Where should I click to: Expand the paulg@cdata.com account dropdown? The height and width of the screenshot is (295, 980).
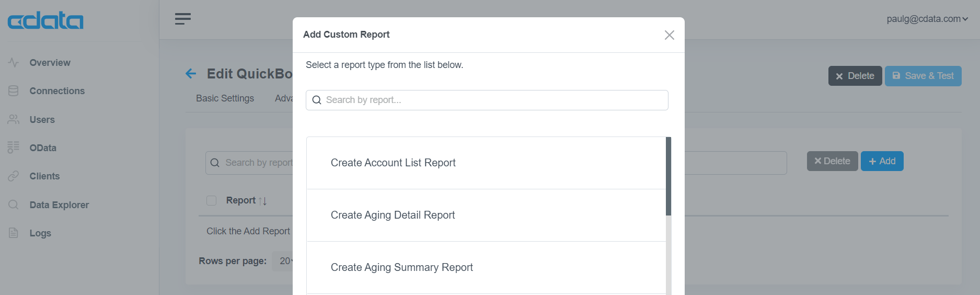tap(927, 19)
